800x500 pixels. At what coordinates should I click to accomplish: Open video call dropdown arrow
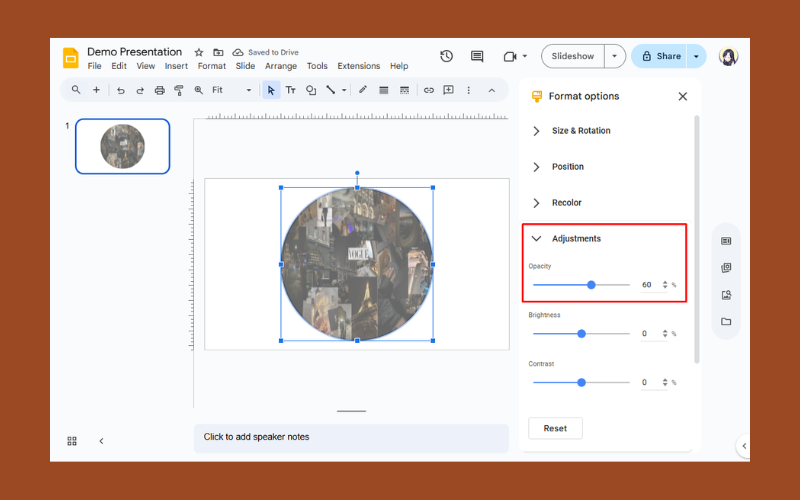pos(524,56)
